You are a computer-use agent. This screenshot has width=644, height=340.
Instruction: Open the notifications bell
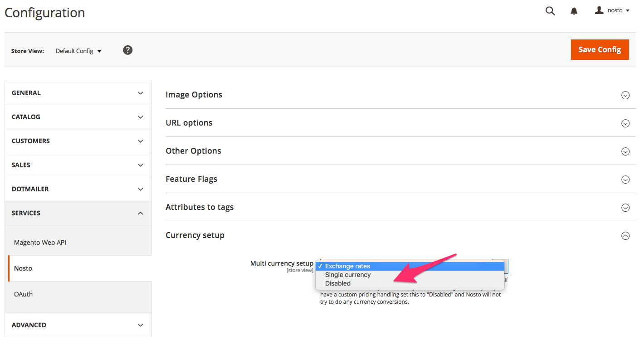[x=574, y=11]
